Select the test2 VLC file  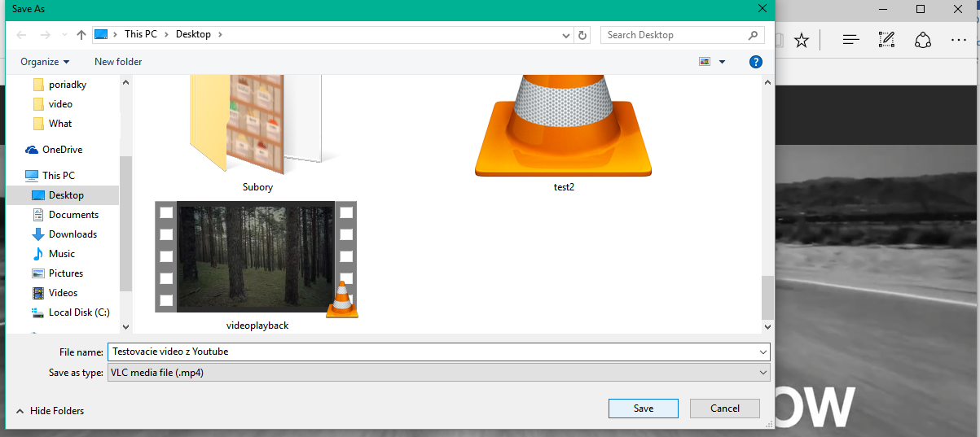(x=564, y=126)
